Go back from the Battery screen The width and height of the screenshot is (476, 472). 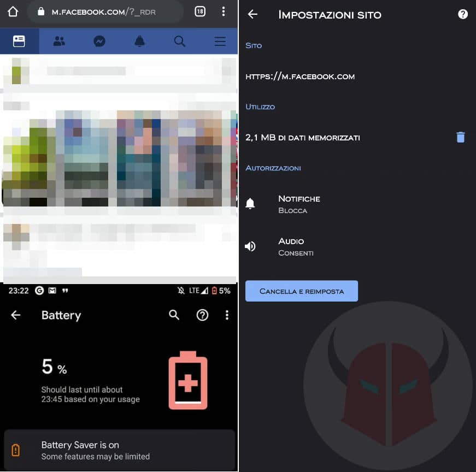point(16,315)
